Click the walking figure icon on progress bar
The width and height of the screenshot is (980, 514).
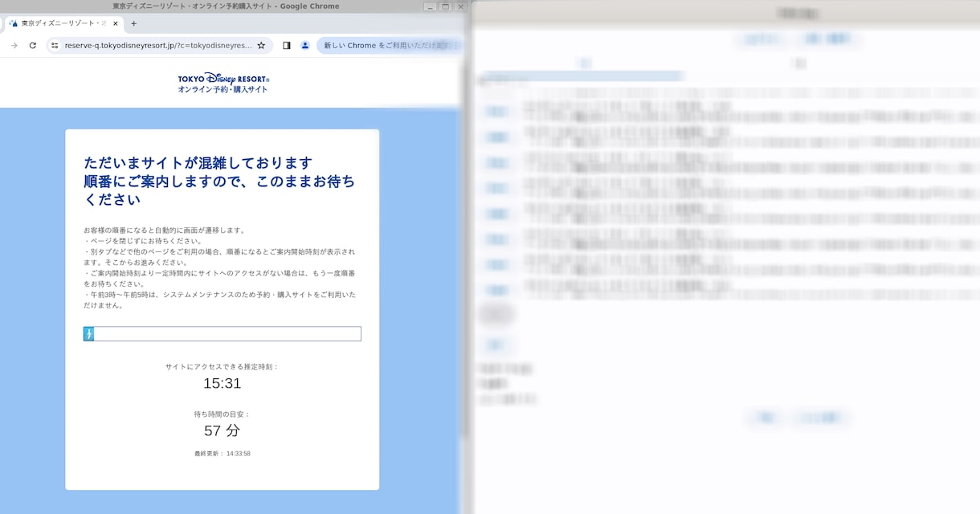point(89,334)
